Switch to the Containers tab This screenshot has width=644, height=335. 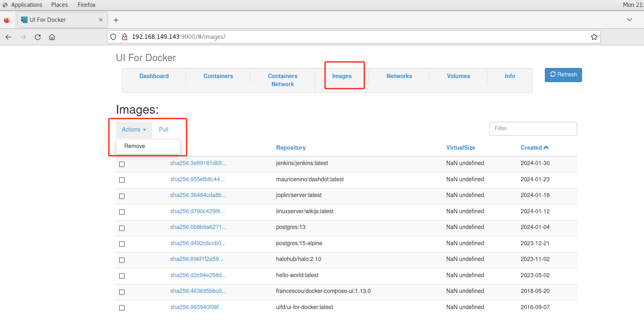tap(218, 76)
